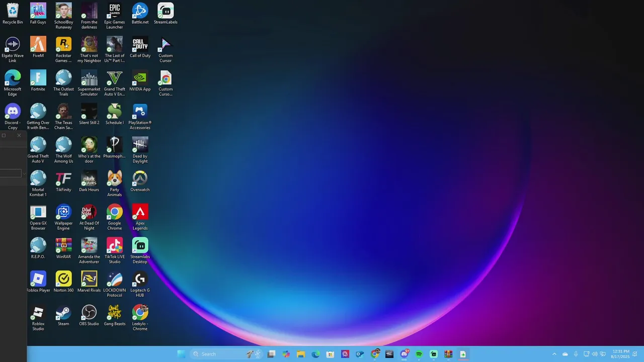Select the Discord - Copy desktop icon
The image size is (644, 362).
pyautogui.click(x=13, y=117)
